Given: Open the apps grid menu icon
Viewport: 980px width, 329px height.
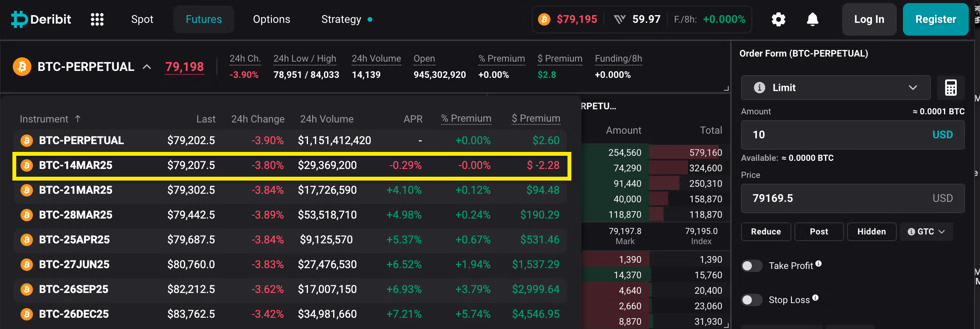Looking at the screenshot, I should (x=97, y=19).
